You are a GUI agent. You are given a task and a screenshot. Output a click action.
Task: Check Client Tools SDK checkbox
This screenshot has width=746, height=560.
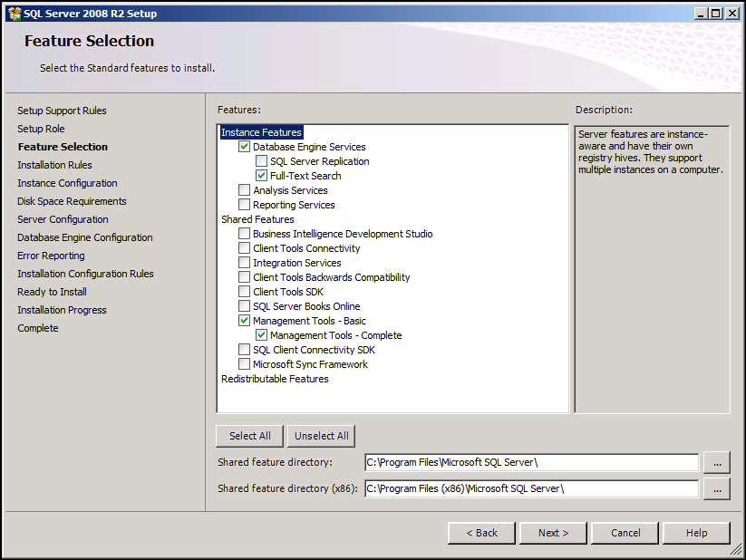[244, 292]
